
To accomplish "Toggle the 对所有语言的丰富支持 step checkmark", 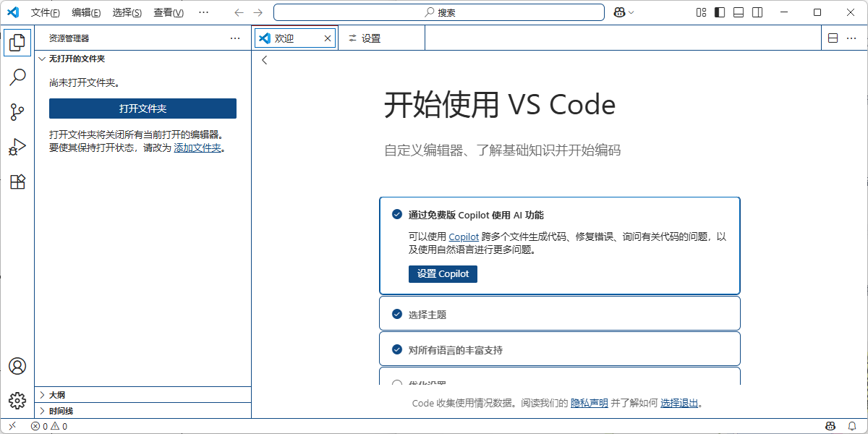I will pyautogui.click(x=396, y=349).
